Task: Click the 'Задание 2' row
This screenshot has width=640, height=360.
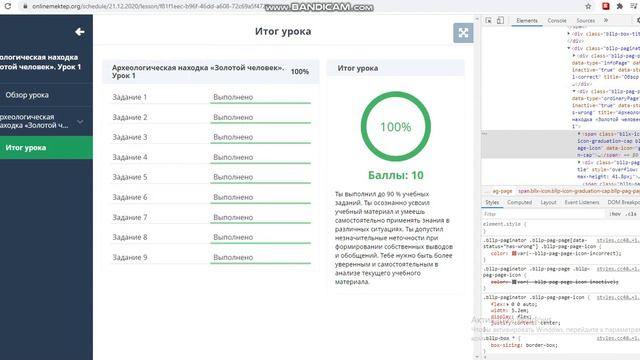Action: click(x=211, y=117)
